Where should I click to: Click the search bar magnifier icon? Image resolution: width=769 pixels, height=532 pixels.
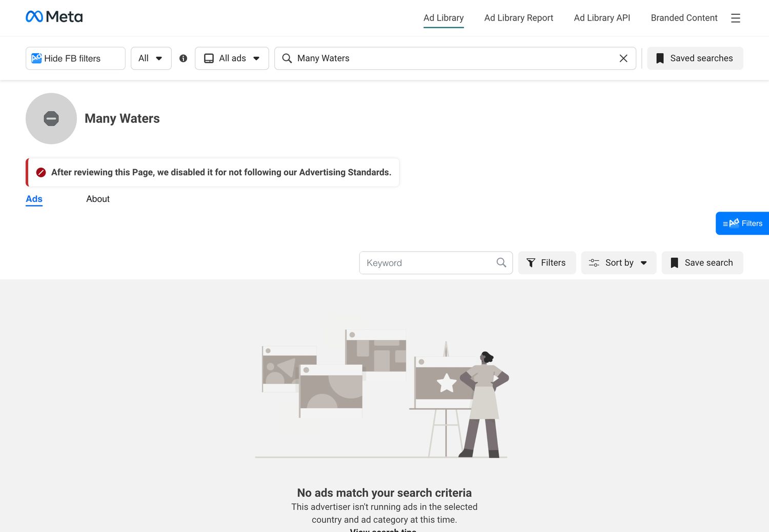coord(287,58)
